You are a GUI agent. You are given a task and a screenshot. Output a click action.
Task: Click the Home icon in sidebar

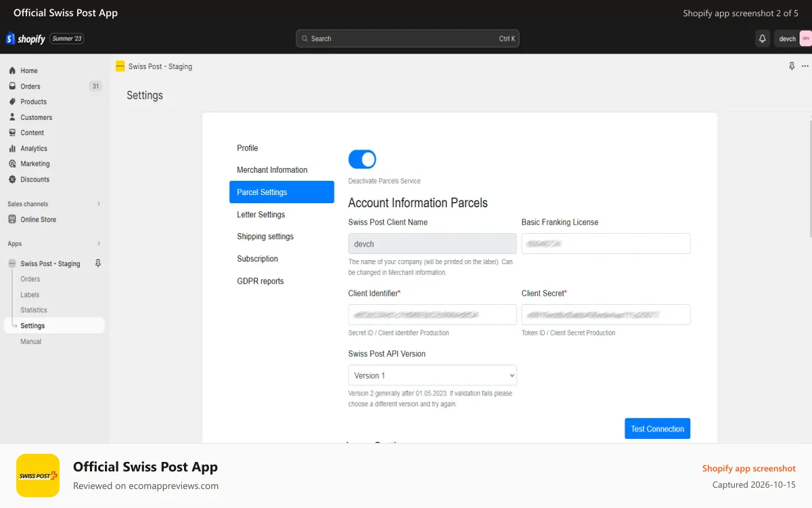(x=12, y=70)
